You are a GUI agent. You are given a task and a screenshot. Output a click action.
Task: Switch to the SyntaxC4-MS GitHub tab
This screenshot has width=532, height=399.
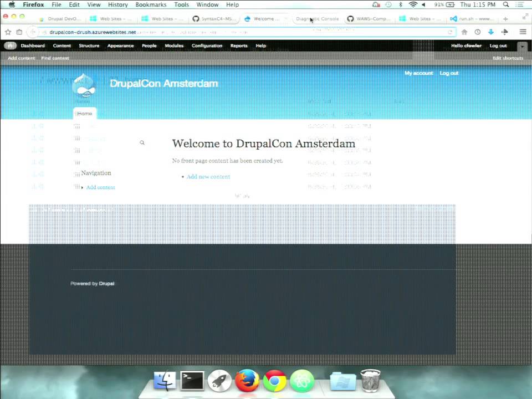[214, 19]
